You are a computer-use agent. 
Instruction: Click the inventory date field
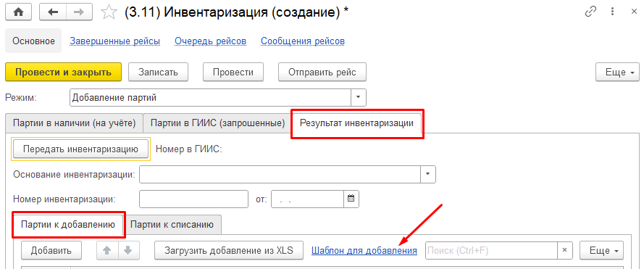[308, 199]
